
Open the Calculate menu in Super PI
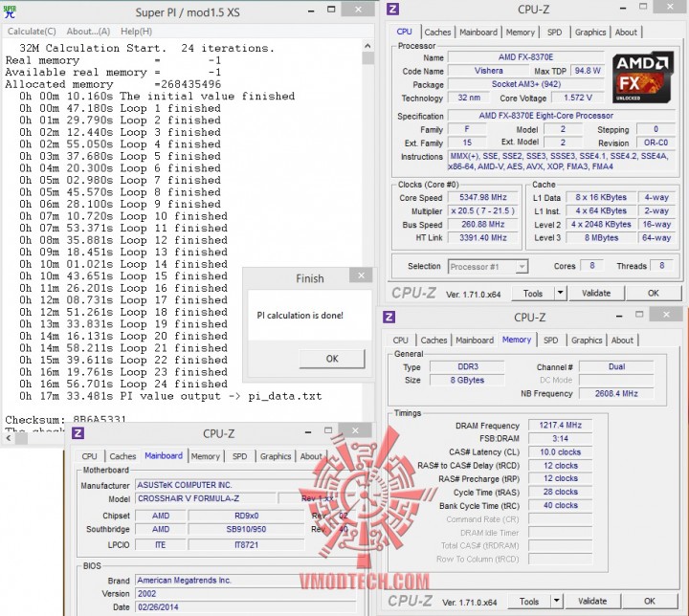coord(32,32)
